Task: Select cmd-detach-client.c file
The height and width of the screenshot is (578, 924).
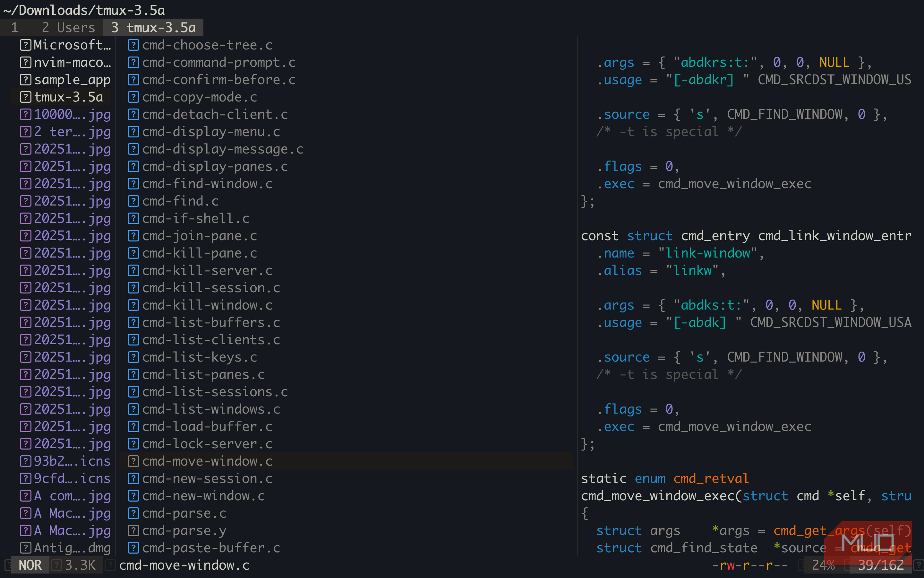Action: pyautogui.click(x=215, y=114)
